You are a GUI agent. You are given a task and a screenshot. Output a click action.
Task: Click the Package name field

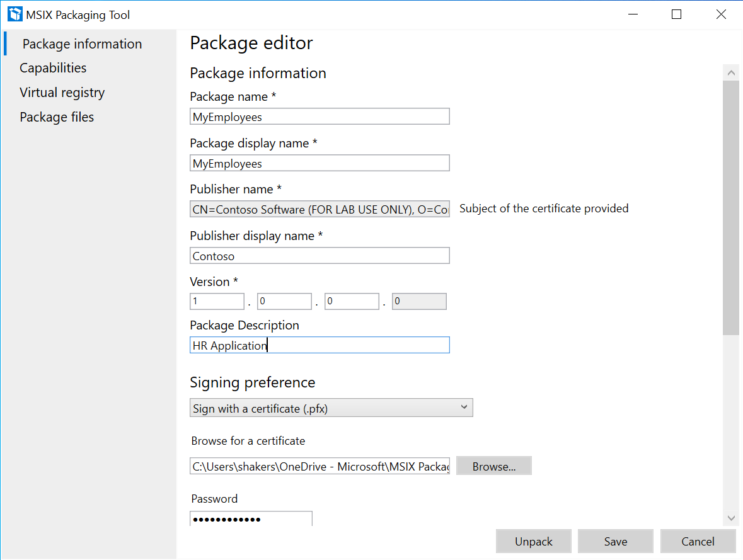[x=319, y=116]
